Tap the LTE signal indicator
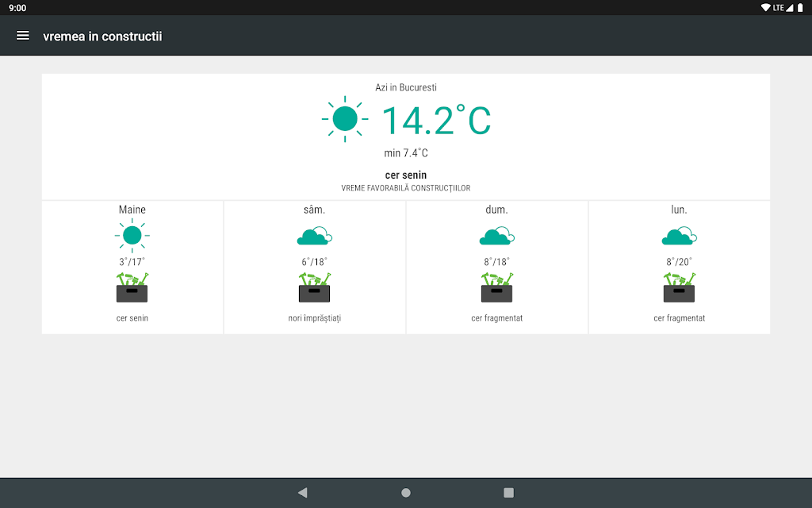 tap(783, 8)
